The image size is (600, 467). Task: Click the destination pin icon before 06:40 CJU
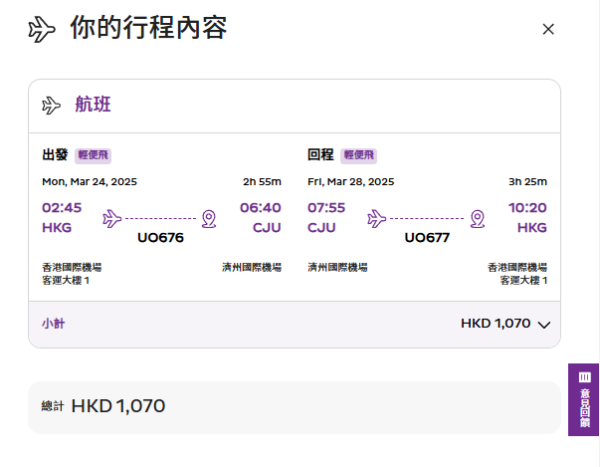tap(208, 217)
